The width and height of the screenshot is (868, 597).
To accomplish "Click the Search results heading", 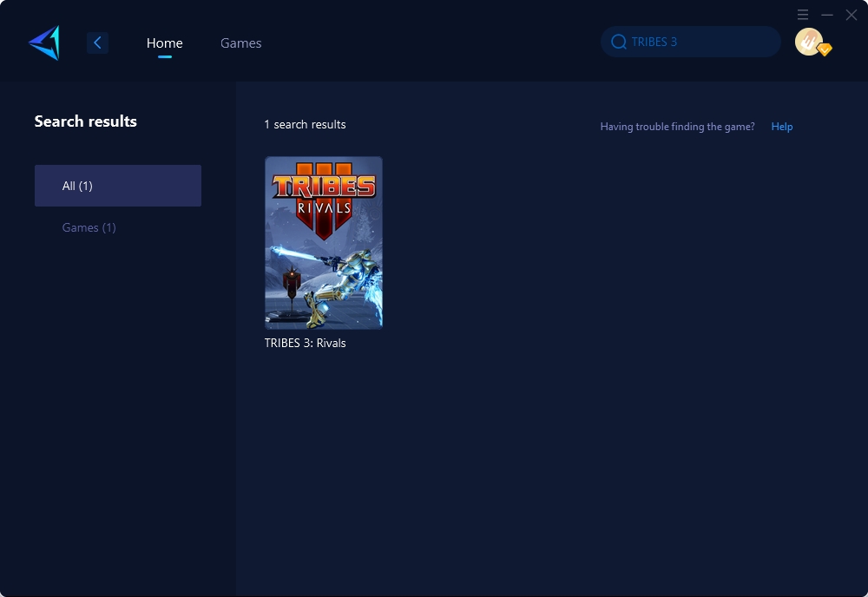I will 86,121.
